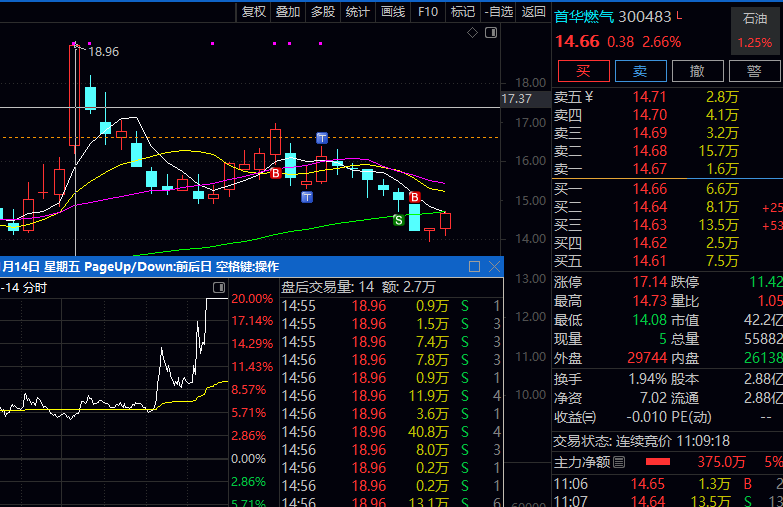
Task: Click the 外盘 value 29744
Action: coord(647,358)
